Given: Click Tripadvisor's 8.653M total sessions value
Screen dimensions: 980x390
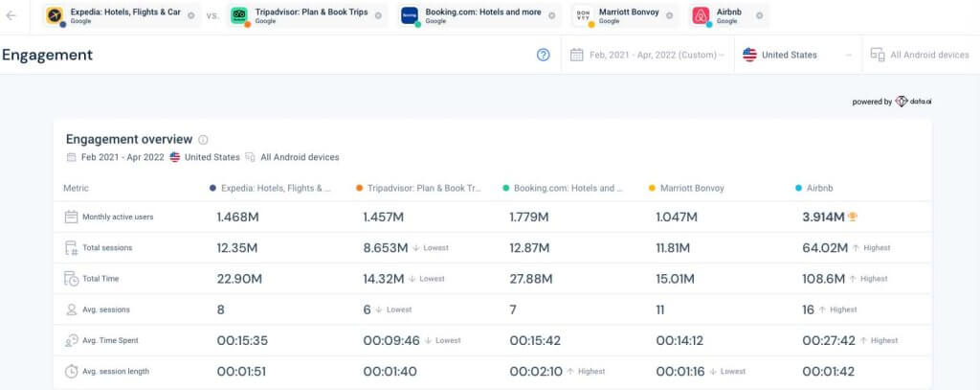Looking at the screenshot, I should pos(386,248).
